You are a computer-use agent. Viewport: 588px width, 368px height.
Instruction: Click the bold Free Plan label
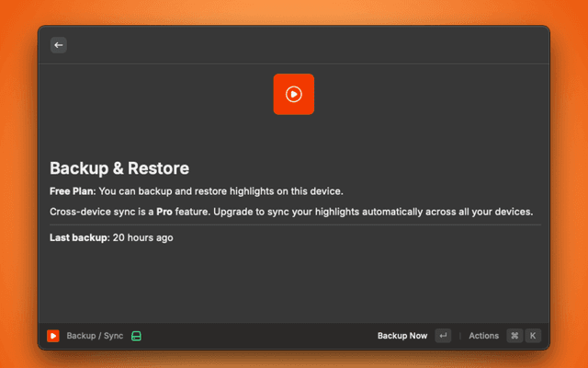click(72, 191)
